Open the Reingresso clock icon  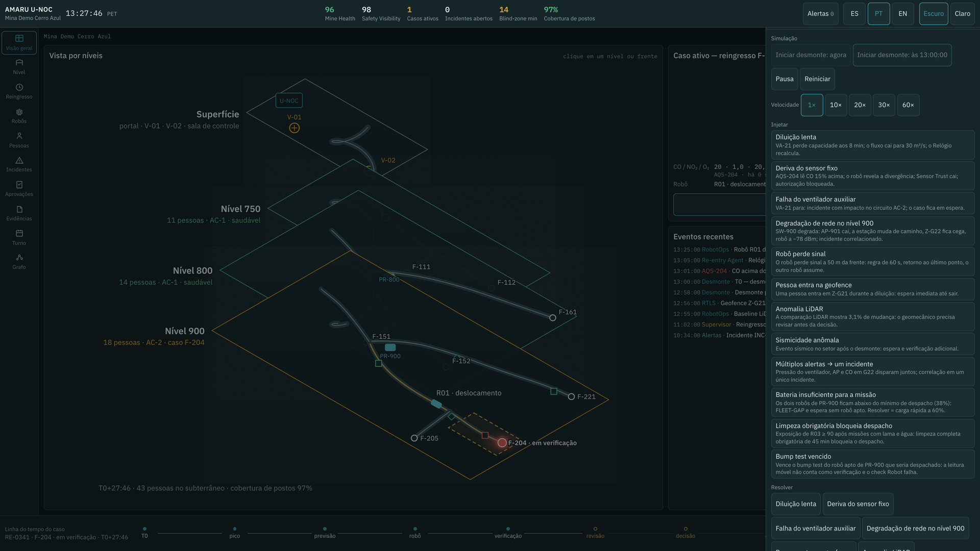pyautogui.click(x=19, y=91)
